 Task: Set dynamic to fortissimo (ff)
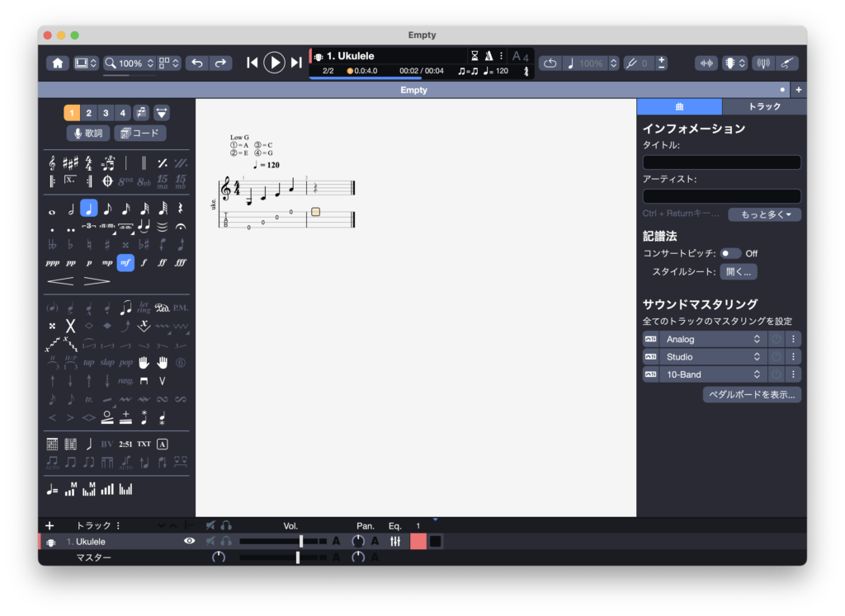point(162,263)
